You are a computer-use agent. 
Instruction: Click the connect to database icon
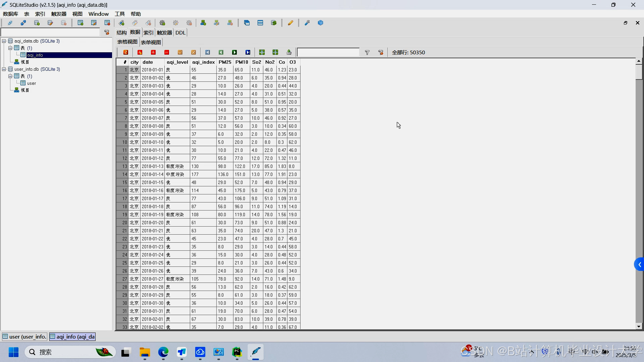click(10, 23)
